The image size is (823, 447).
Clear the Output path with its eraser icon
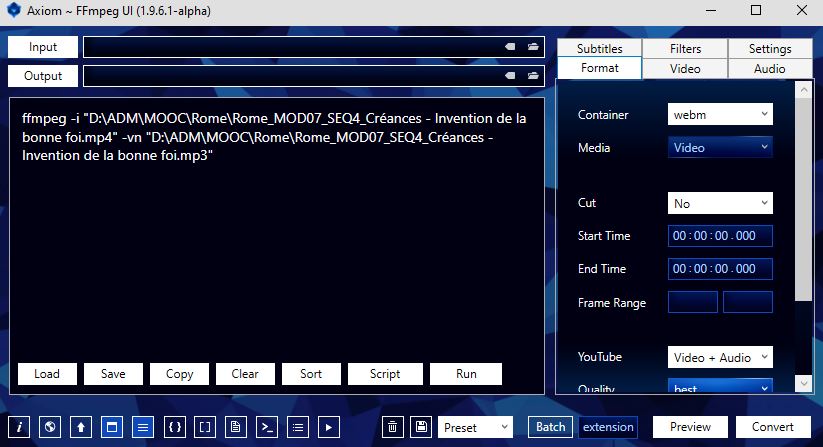(510, 76)
